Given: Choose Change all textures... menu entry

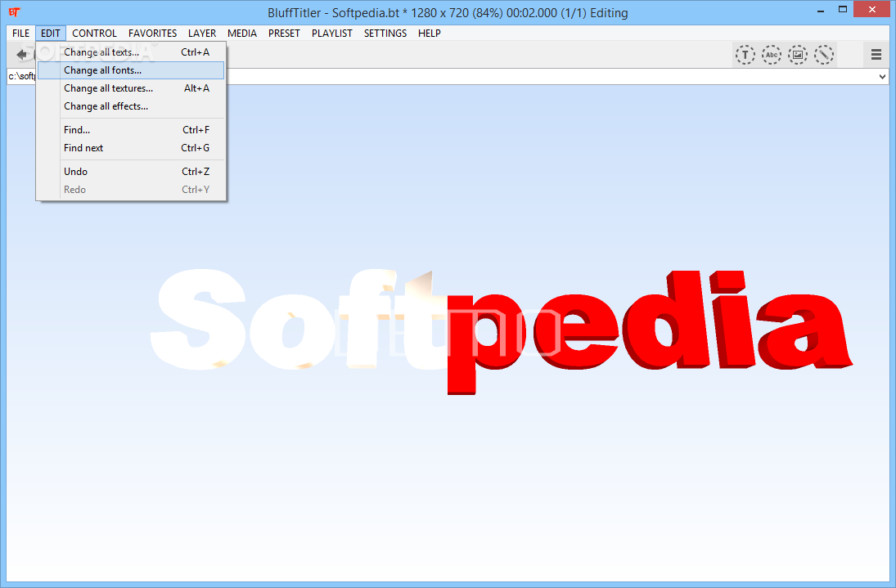Looking at the screenshot, I should click(x=131, y=88).
